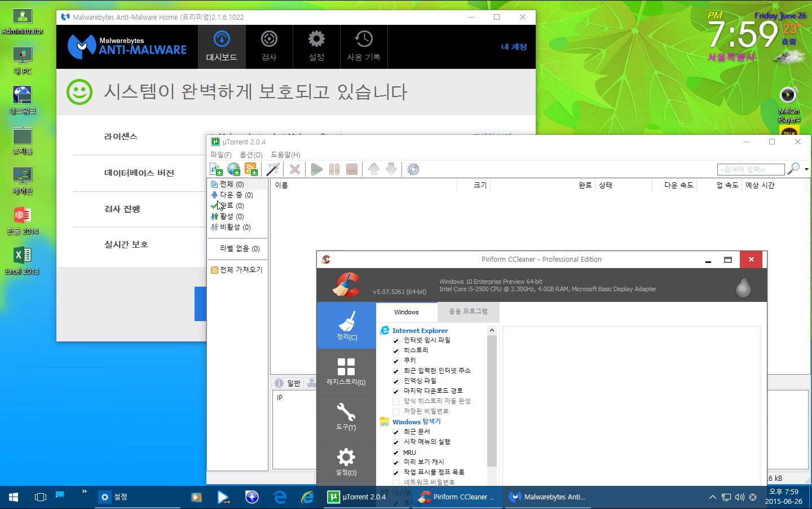The height and width of the screenshot is (509, 812).
Task: Click Add Torrent from URL globe icon
Action: [x=233, y=169]
